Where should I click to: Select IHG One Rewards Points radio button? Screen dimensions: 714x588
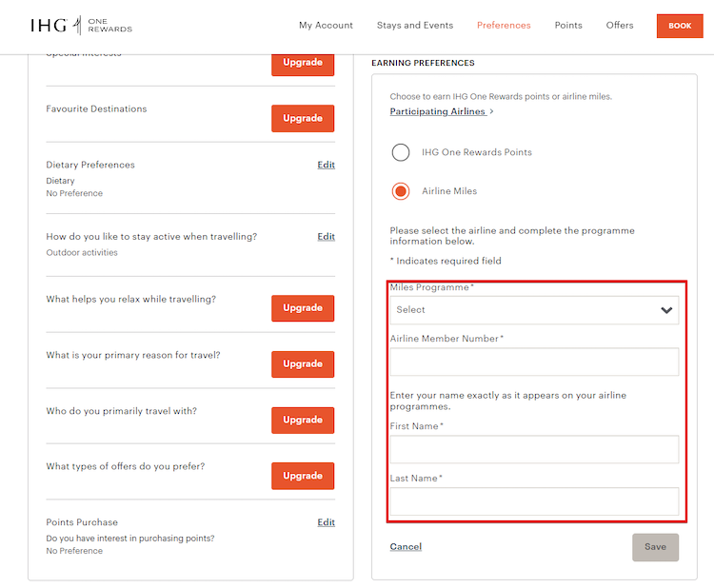(401, 152)
